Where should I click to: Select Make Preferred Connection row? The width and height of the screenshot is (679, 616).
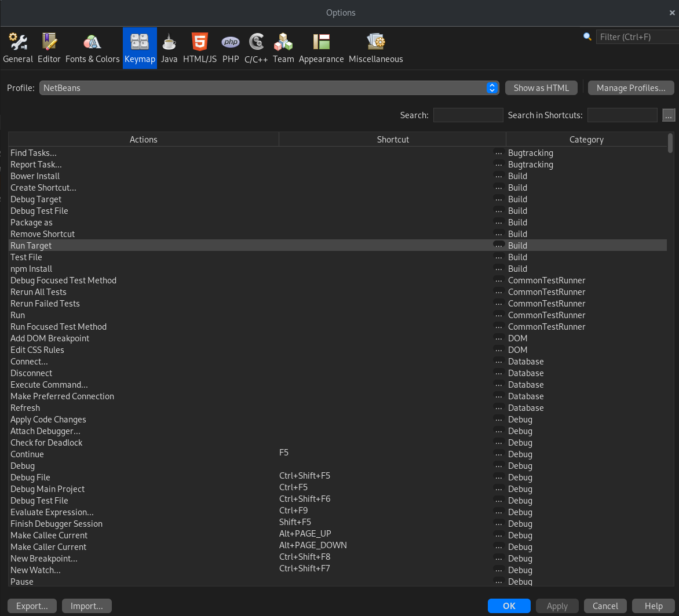coord(337,396)
